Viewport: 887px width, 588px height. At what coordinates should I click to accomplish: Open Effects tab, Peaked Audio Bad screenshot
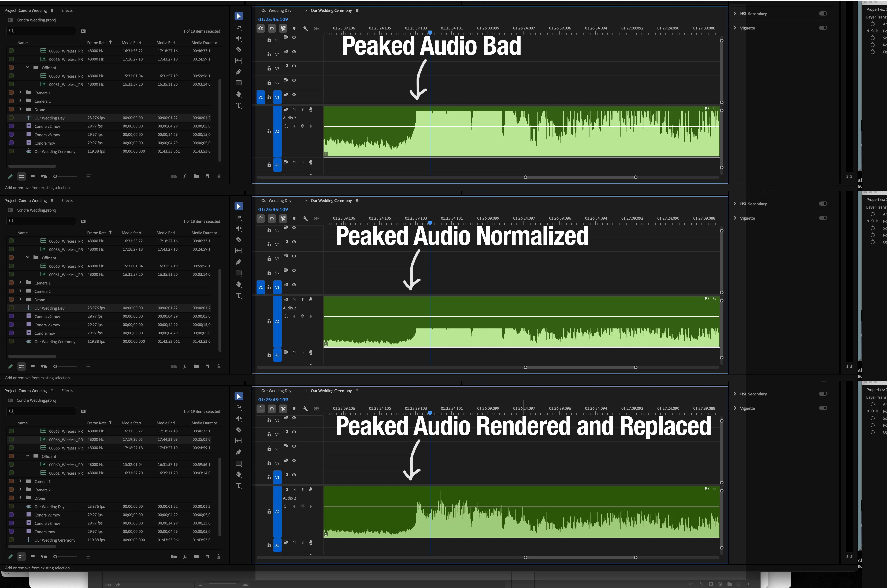pos(67,10)
